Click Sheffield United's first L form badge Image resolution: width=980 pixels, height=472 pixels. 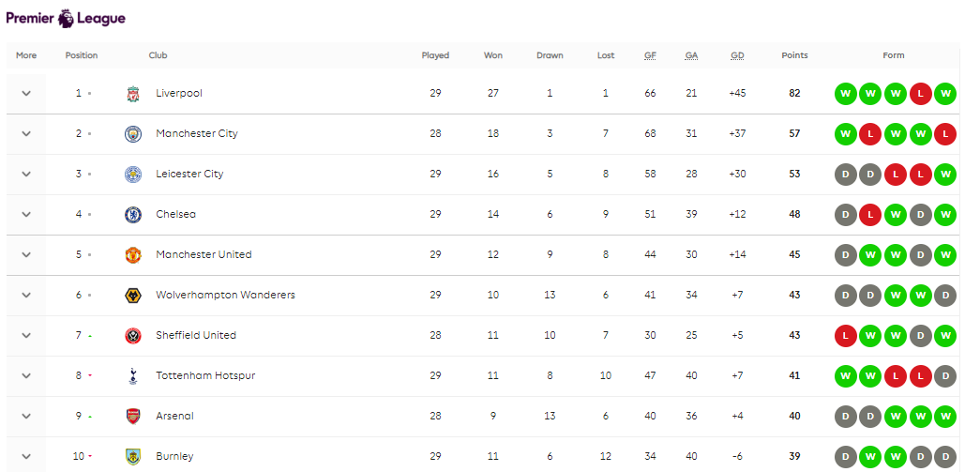click(846, 336)
